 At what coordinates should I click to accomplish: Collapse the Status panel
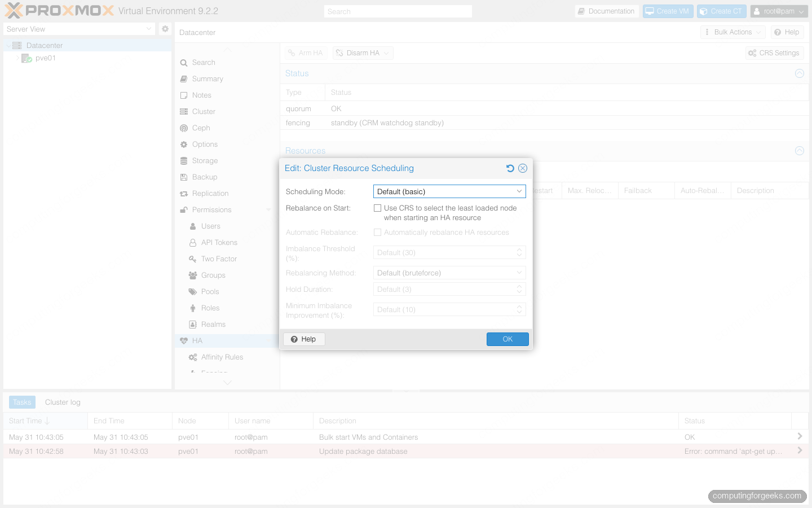pyautogui.click(x=799, y=73)
